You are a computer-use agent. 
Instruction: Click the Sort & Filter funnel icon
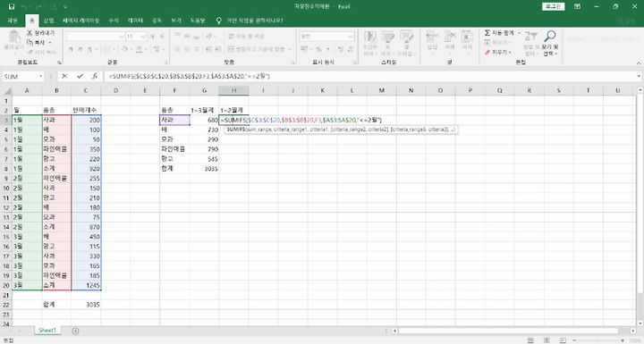click(x=530, y=36)
